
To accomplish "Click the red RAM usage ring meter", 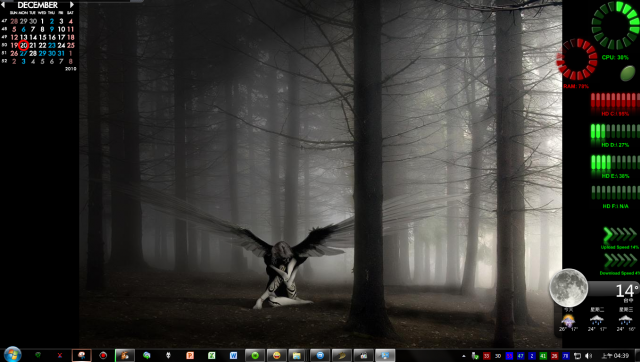I will coord(577,60).
